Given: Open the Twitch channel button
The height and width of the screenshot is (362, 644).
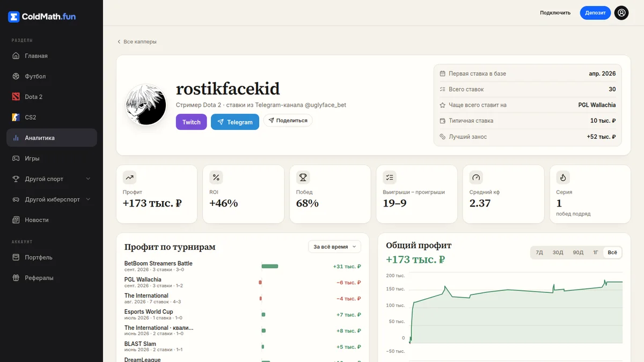Looking at the screenshot, I should click(191, 122).
